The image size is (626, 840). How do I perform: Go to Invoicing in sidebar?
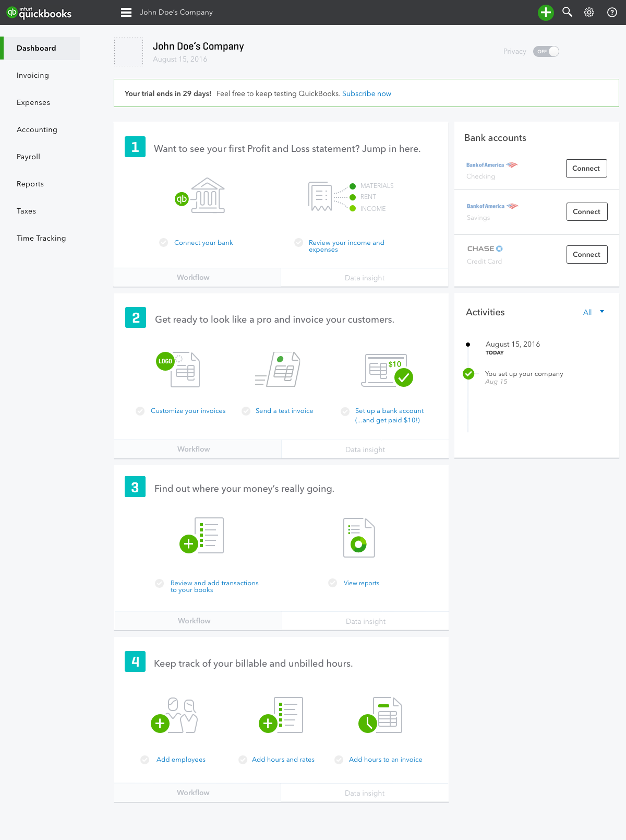(33, 75)
